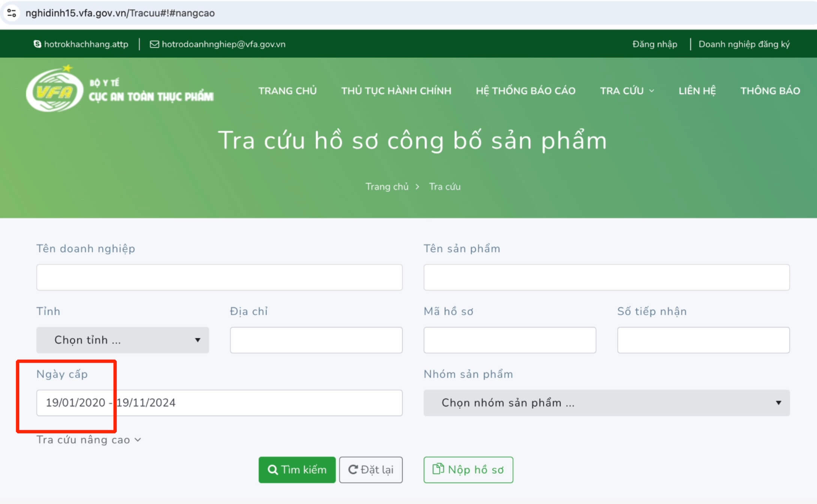Click the site info icon in address bar
Image resolution: width=817 pixels, height=504 pixels.
tap(12, 13)
